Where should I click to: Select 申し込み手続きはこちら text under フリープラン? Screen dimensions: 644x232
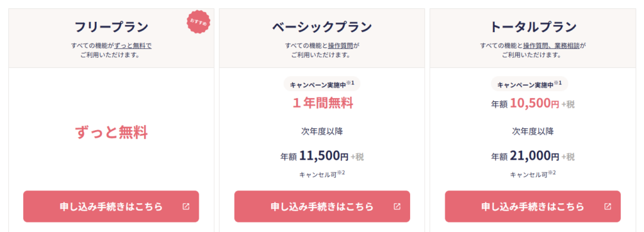coord(111,207)
